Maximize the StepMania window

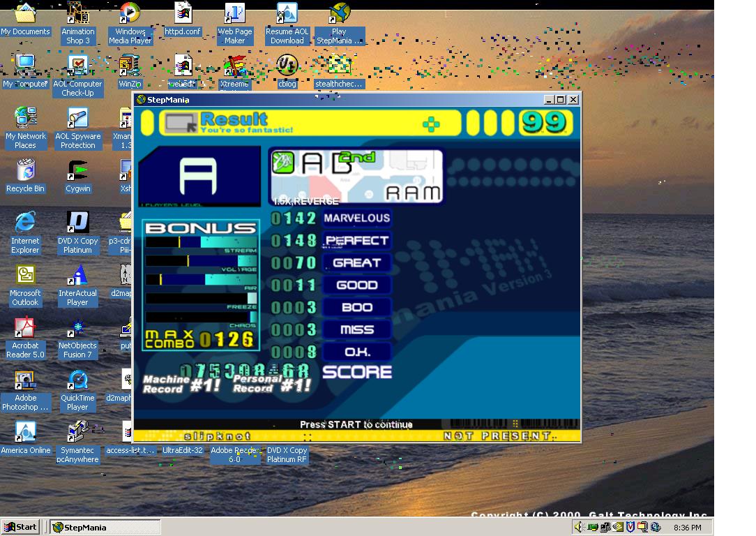coord(560,99)
